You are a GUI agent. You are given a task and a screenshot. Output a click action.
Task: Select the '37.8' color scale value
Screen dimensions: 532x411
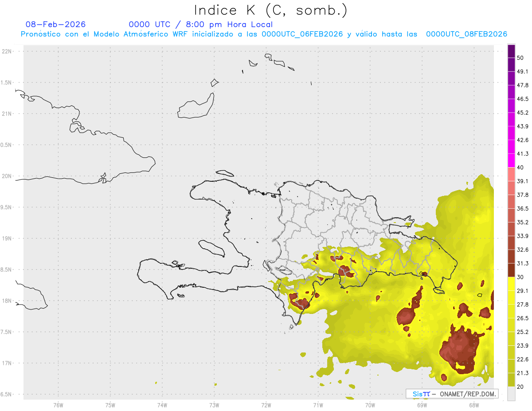523,195
